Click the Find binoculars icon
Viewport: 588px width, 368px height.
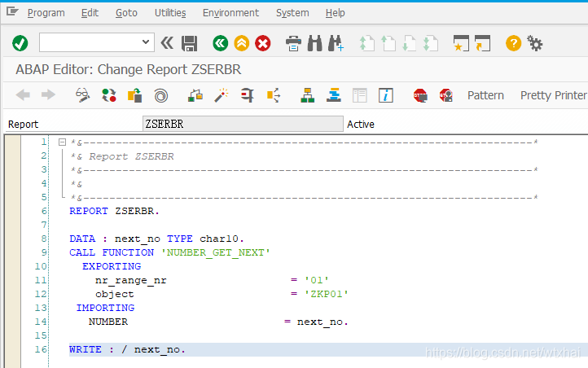[x=314, y=43]
